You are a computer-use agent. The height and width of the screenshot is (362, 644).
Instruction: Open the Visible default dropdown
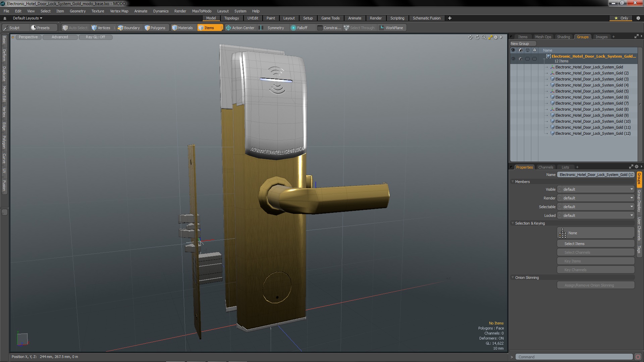[597, 189]
